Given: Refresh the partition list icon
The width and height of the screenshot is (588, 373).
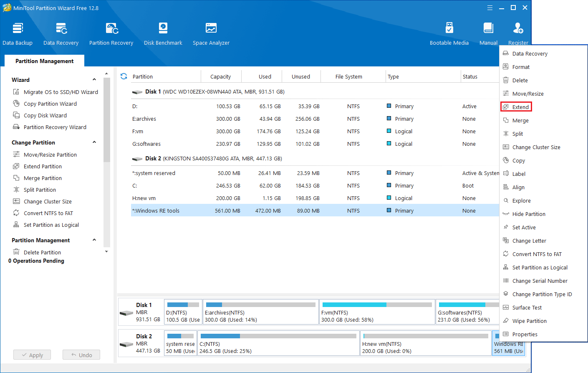Looking at the screenshot, I should [x=124, y=76].
